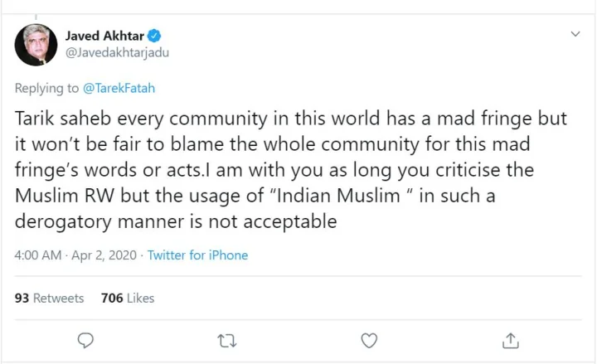View the 706 Likes list
Screen dimensions: 597x364
128,298
